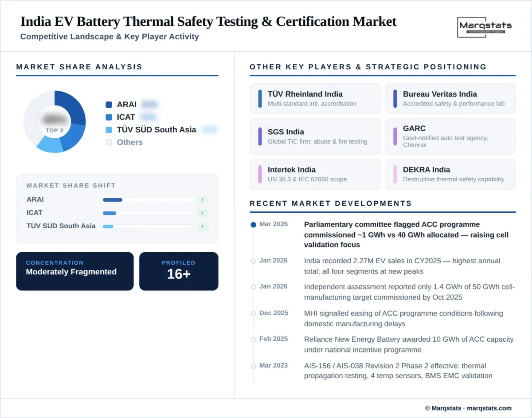Click 'Parliamentary committee flagged ACC programme' headline

(406, 234)
